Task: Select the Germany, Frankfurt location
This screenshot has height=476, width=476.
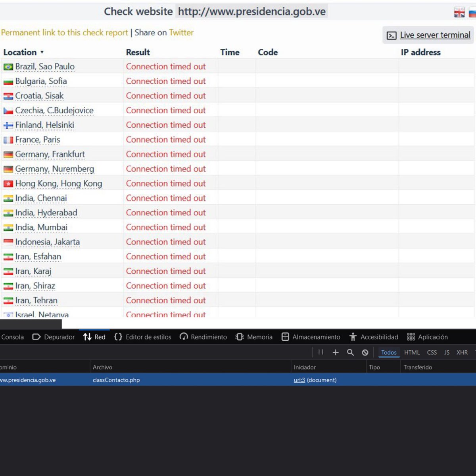Action: pyautogui.click(x=50, y=154)
